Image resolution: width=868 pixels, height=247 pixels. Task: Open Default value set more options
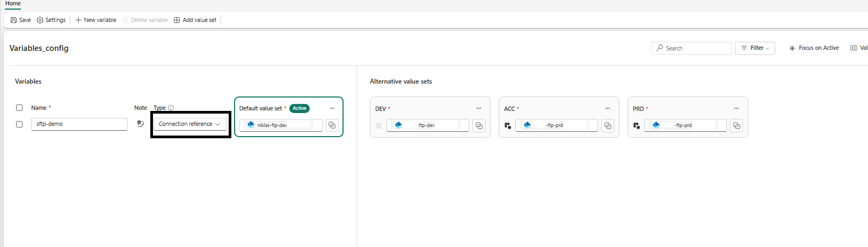[x=332, y=108]
